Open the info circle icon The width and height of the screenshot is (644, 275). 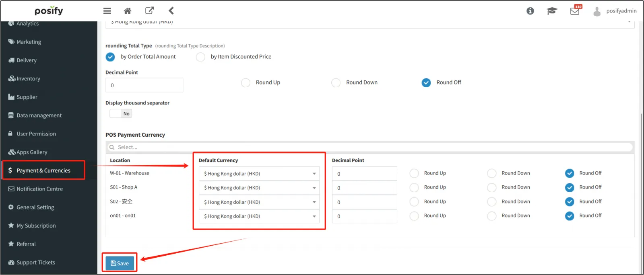pos(530,11)
